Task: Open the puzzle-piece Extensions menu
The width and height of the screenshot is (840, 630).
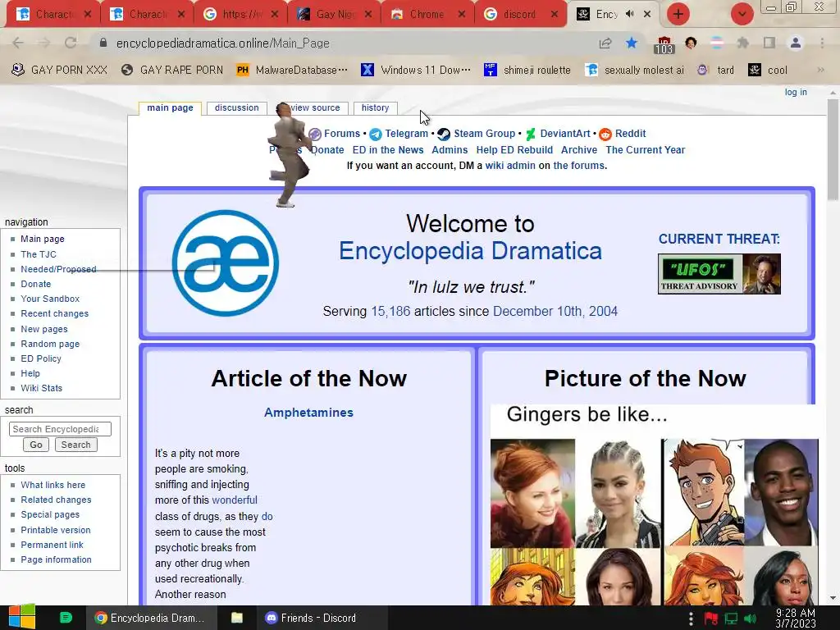Action: 742,43
